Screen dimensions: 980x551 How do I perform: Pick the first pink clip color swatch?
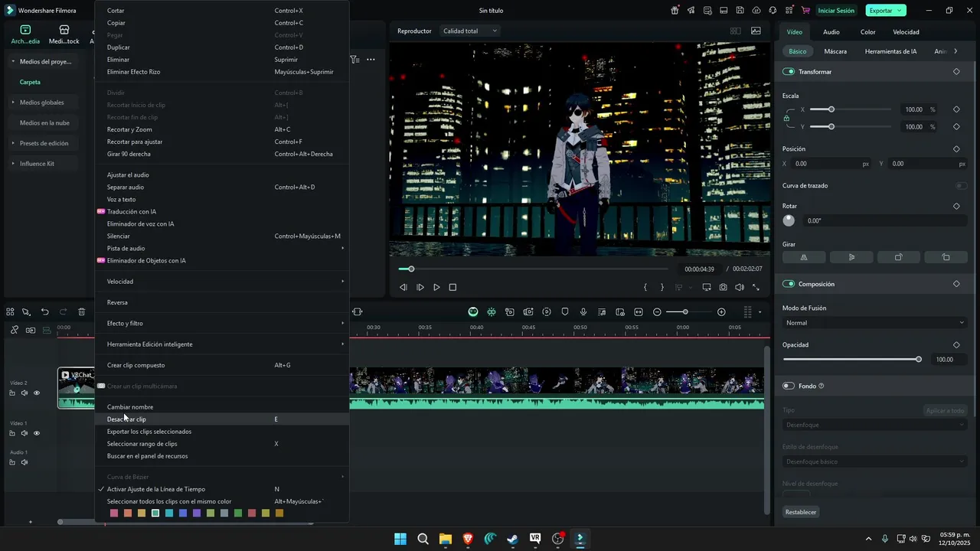tap(114, 514)
